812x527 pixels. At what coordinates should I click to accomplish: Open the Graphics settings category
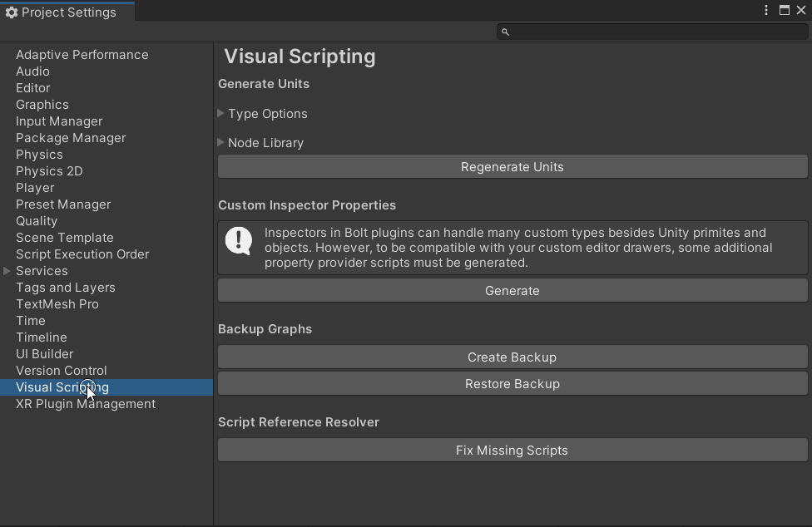click(42, 105)
